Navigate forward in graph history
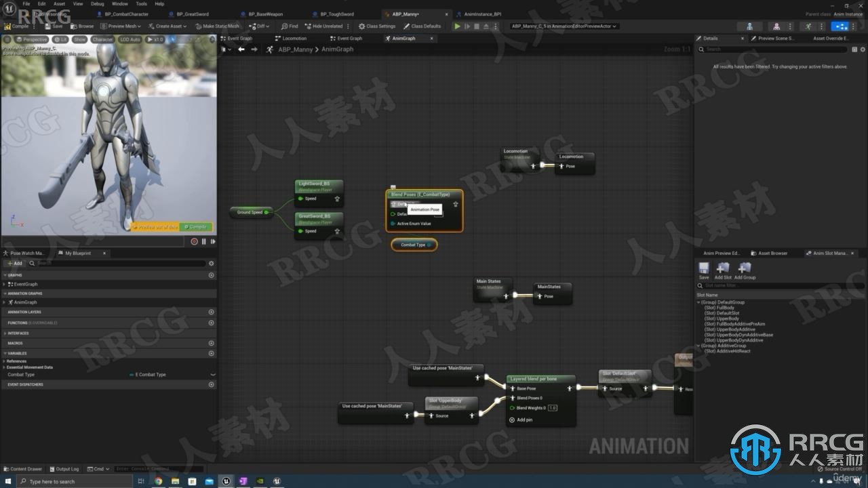 click(254, 49)
